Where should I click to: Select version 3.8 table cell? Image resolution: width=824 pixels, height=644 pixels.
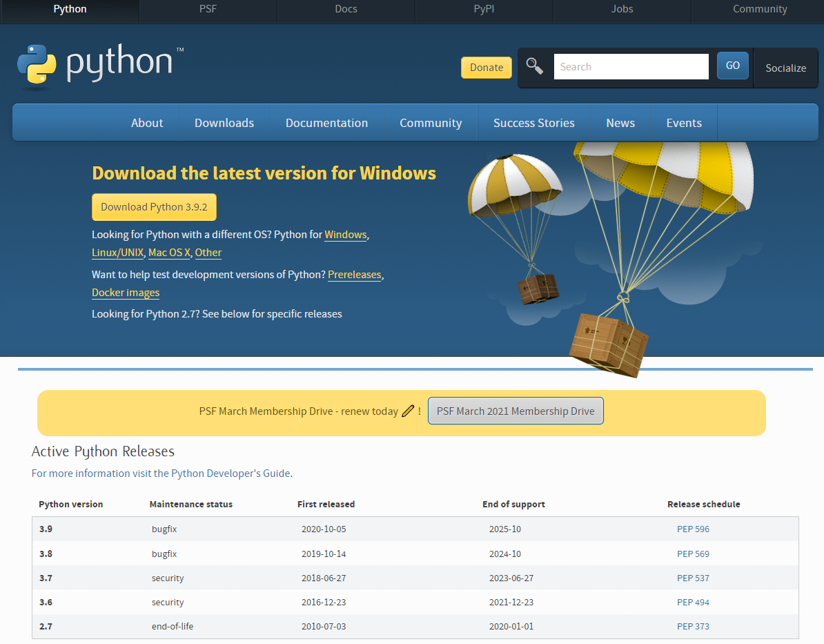[46, 554]
